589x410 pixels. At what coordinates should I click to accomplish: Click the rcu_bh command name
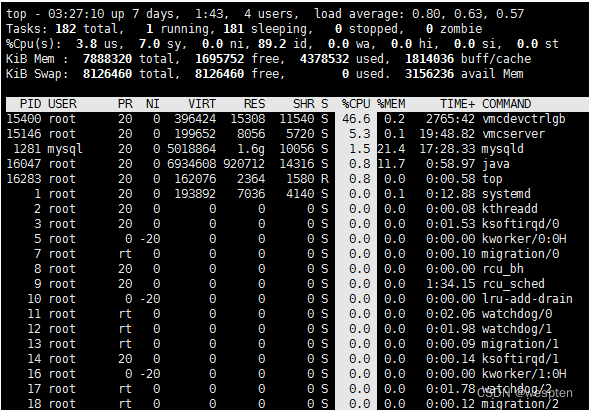tap(503, 269)
